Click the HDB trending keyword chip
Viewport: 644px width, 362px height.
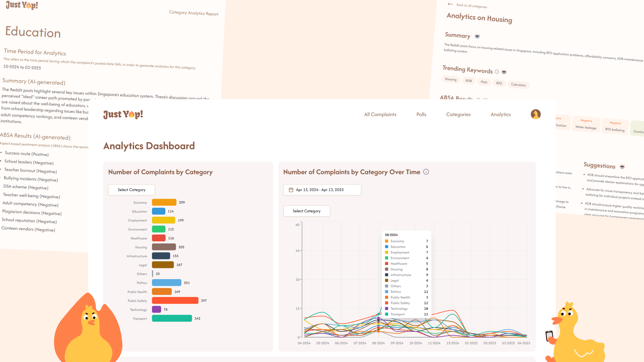[469, 81]
